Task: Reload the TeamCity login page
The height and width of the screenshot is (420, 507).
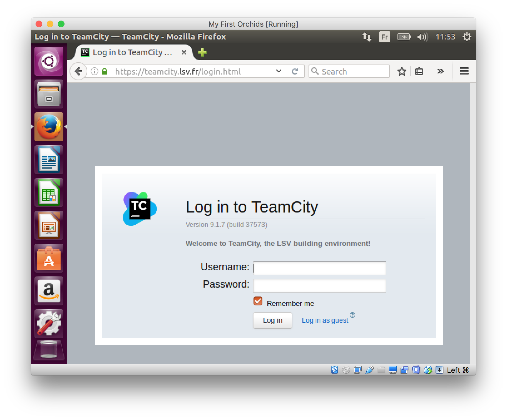Action: pyautogui.click(x=295, y=71)
